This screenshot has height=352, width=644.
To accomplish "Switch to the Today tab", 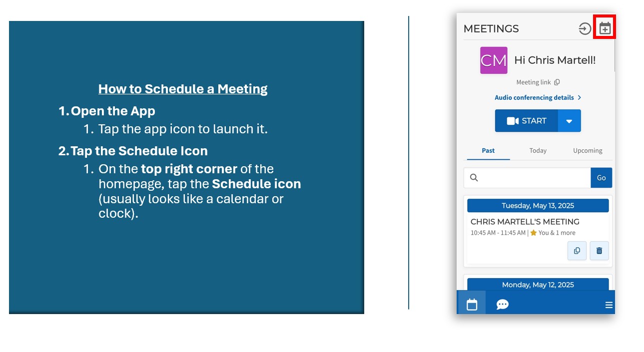I will point(538,151).
